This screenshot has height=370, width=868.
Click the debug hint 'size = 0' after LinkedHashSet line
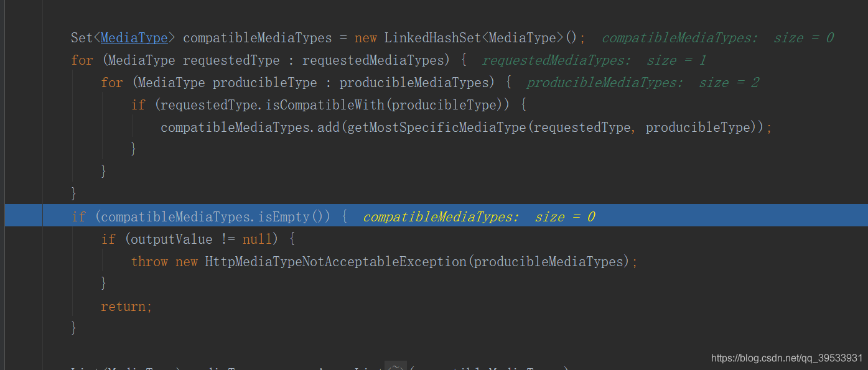803,38
